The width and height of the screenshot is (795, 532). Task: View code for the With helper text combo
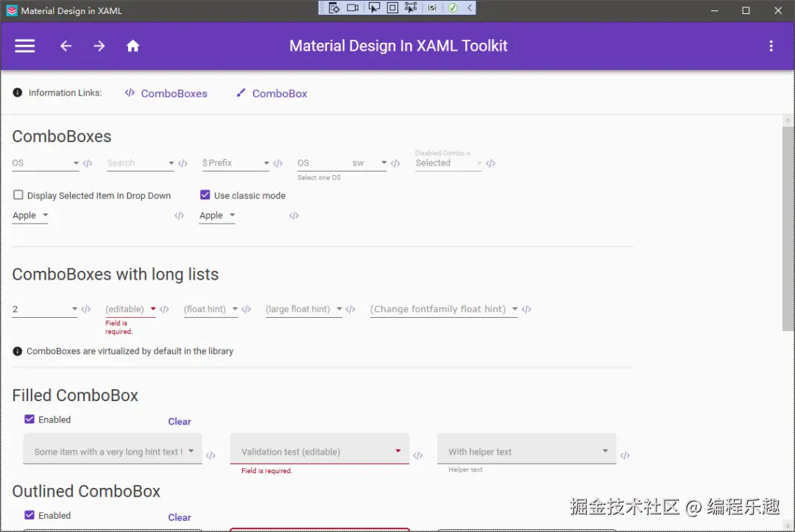pyautogui.click(x=625, y=455)
